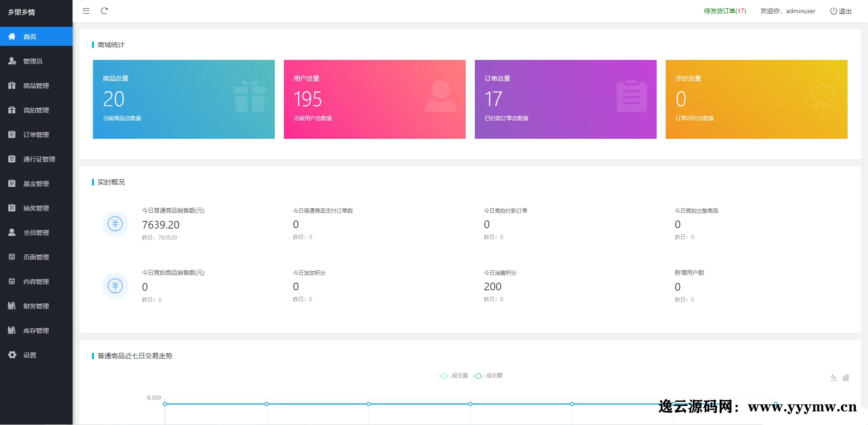This screenshot has height=425, width=868.
Task: Open the 管理员 menu
Action: click(x=36, y=61)
